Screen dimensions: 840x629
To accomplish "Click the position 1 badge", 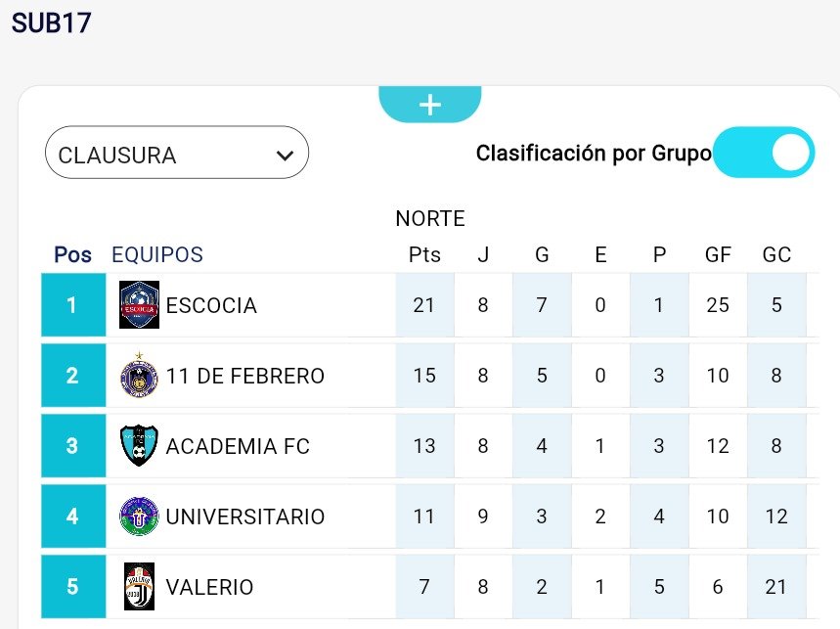I will coord(72,305).
